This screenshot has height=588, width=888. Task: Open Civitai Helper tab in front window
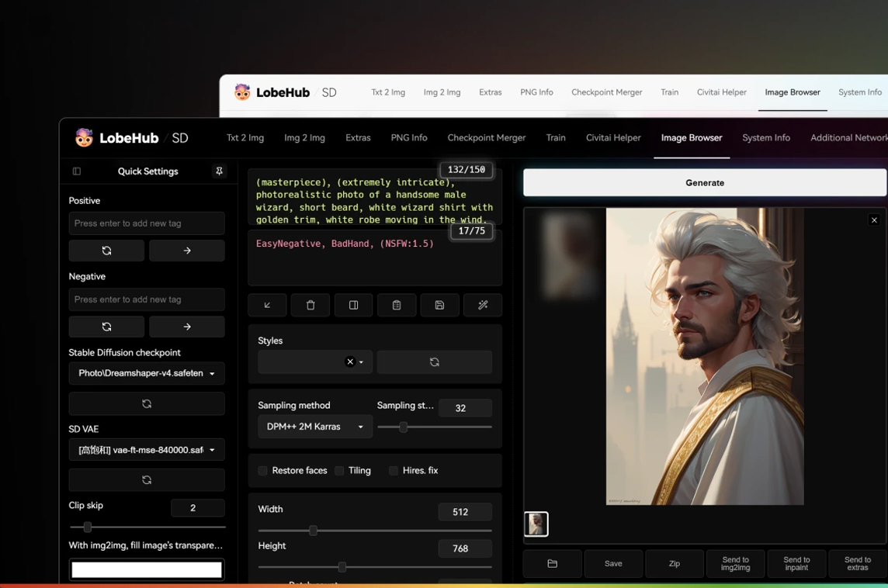tap(613, 137)
